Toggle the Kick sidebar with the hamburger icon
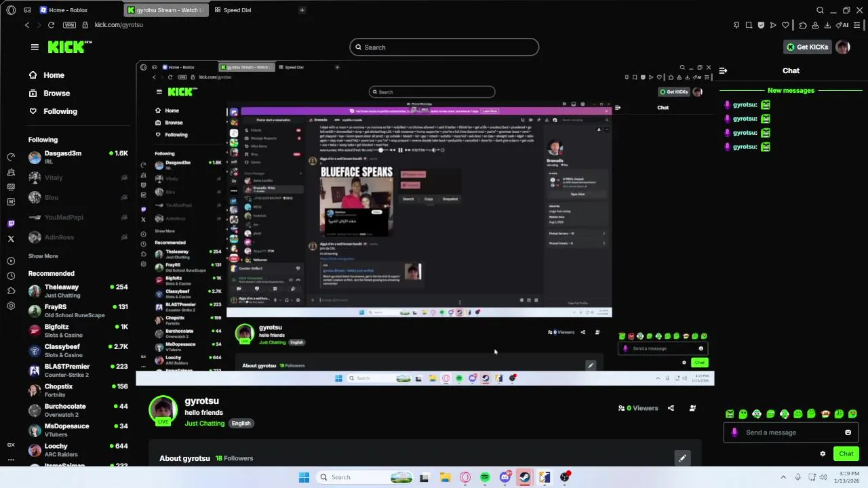Screen dimensions: 868x488 point(35,47)
